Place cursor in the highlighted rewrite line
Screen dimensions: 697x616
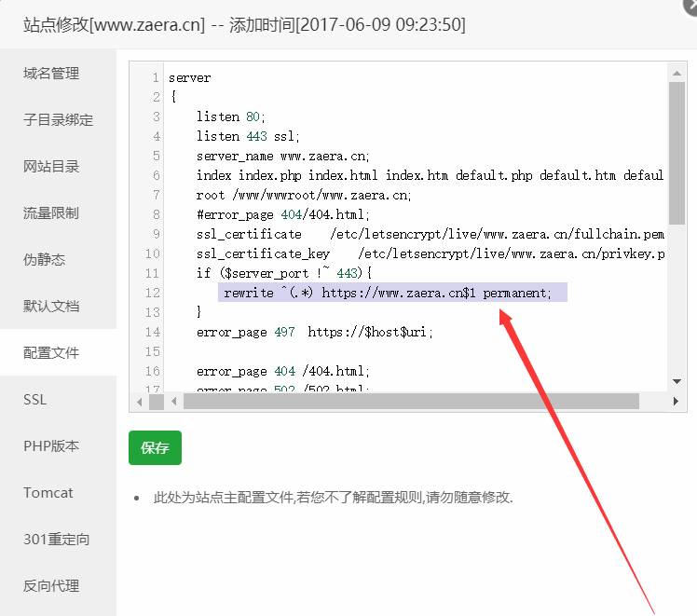(x=392, y=293)
